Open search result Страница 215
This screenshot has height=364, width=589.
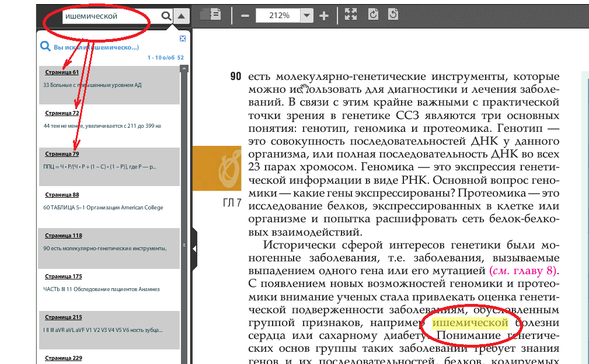pos(64,317)
